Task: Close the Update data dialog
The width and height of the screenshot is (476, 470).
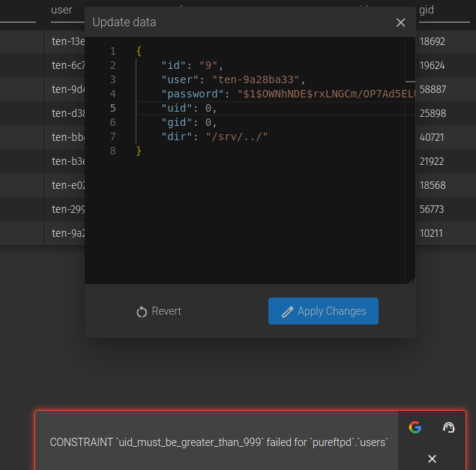Action: [x=400, y=22]
